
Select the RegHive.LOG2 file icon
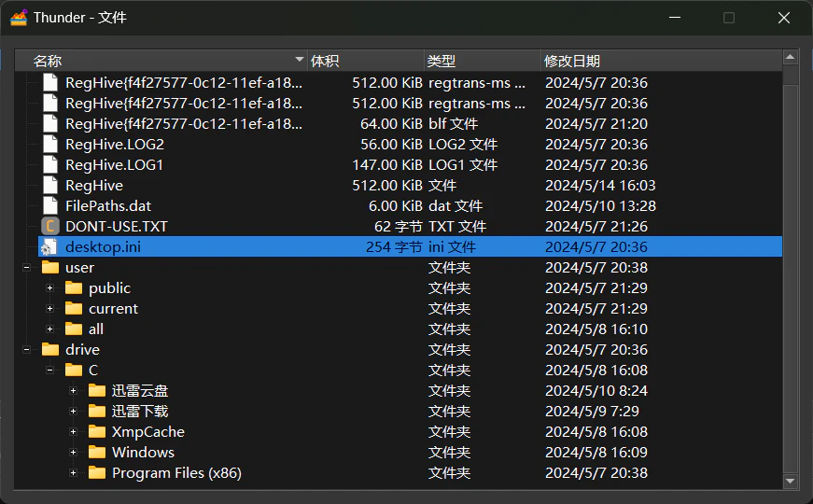tap(50, 144)
